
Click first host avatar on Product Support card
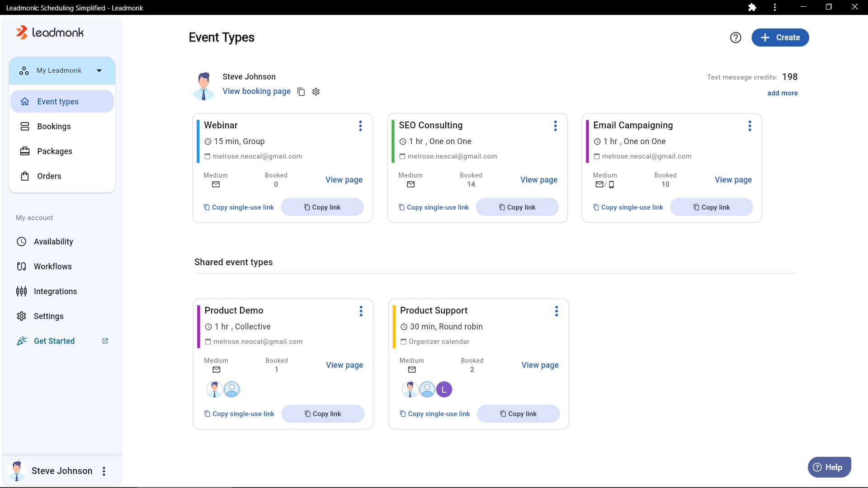pyautogui.click(x=410, y=389)
